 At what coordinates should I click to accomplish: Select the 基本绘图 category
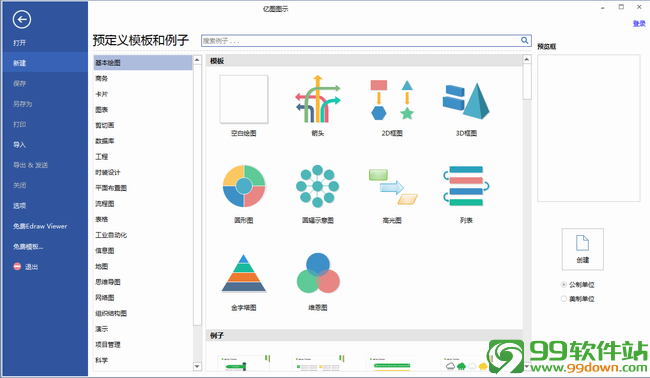coord(143,63)
